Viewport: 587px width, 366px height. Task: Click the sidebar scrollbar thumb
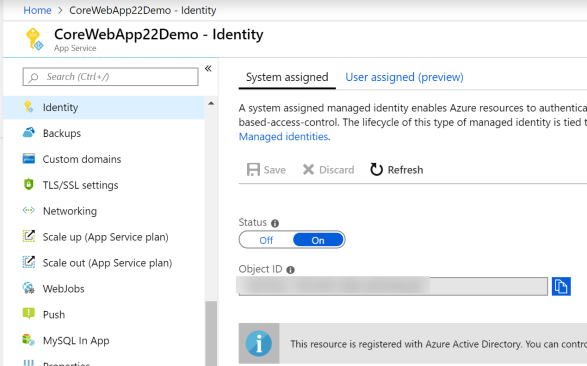(211, 333)
